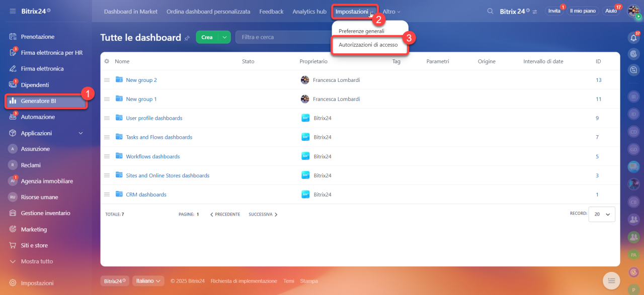Open the Dipendenti icon in the sidebar

13,85
